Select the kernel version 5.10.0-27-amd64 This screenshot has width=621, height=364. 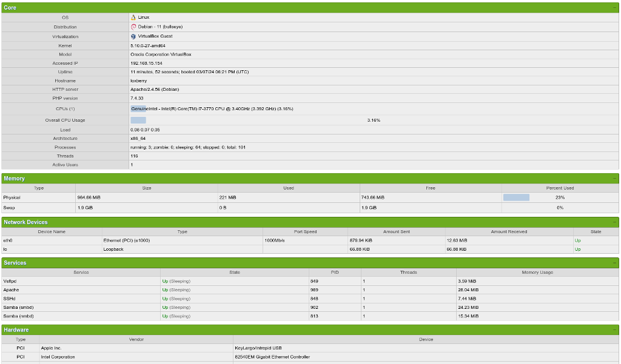(x=148, y=46)
